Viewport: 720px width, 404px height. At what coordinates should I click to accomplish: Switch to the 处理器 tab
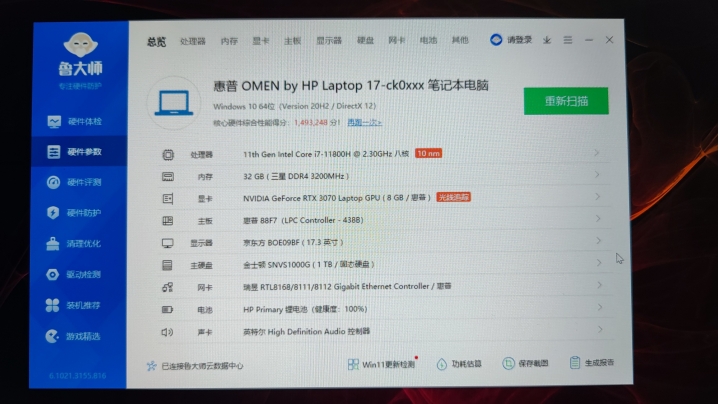[x=193, y=41]
